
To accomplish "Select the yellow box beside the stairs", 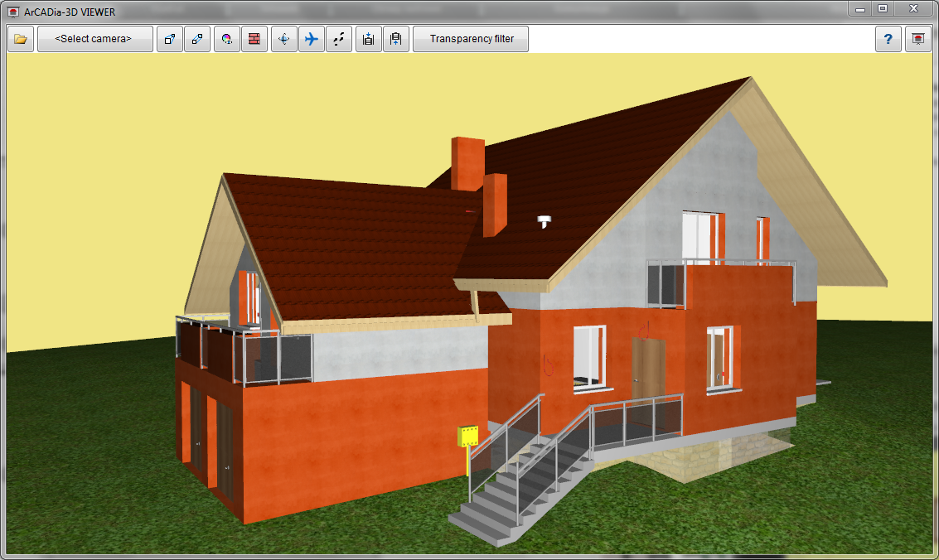I will coord(468,436).
